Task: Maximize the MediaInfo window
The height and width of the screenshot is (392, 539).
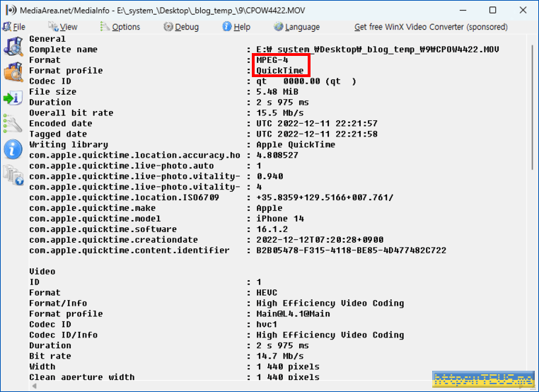Action: (492, 10)
